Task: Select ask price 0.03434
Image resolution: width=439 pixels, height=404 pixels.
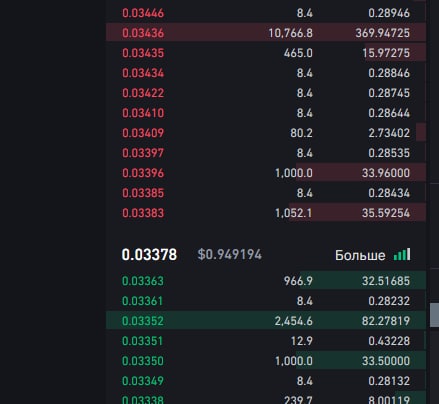Action: 143,73
